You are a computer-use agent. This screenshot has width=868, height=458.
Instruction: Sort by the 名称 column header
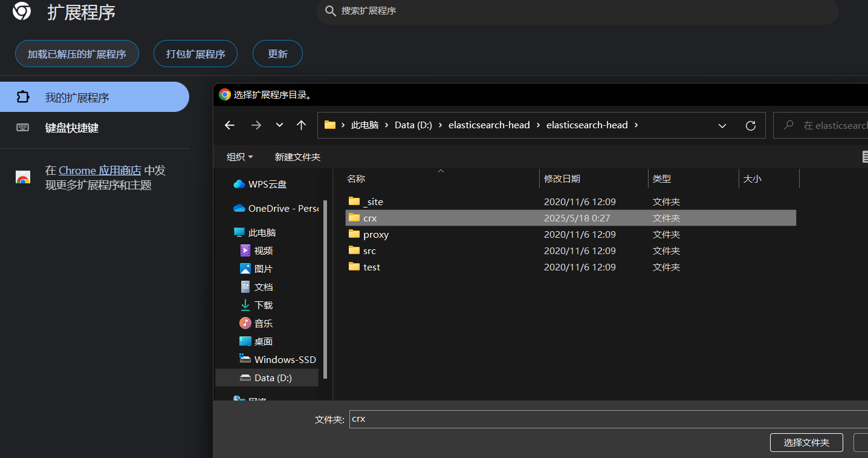tap(441, 178)
